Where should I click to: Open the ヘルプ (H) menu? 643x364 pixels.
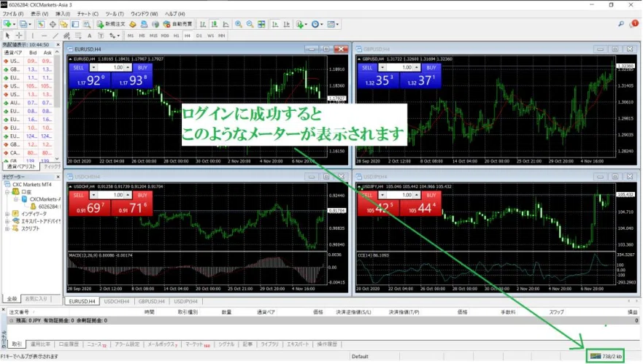pyautogui.click(x=174, y=14)
